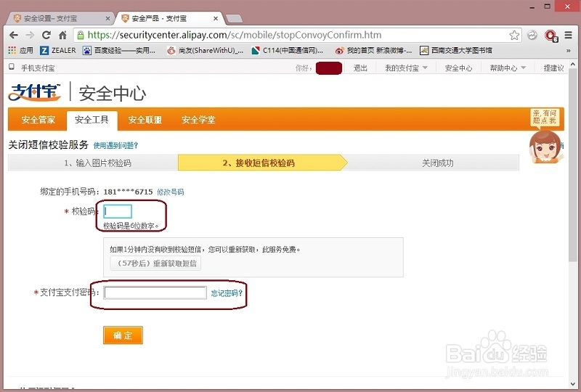Open the 安全管家 navigation tab
Screen dimensions: 581x392
pos(38,120)
